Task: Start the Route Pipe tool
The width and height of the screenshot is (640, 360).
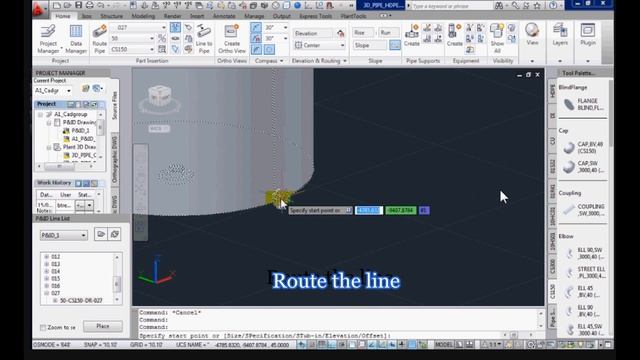Action: click(100, 38)
